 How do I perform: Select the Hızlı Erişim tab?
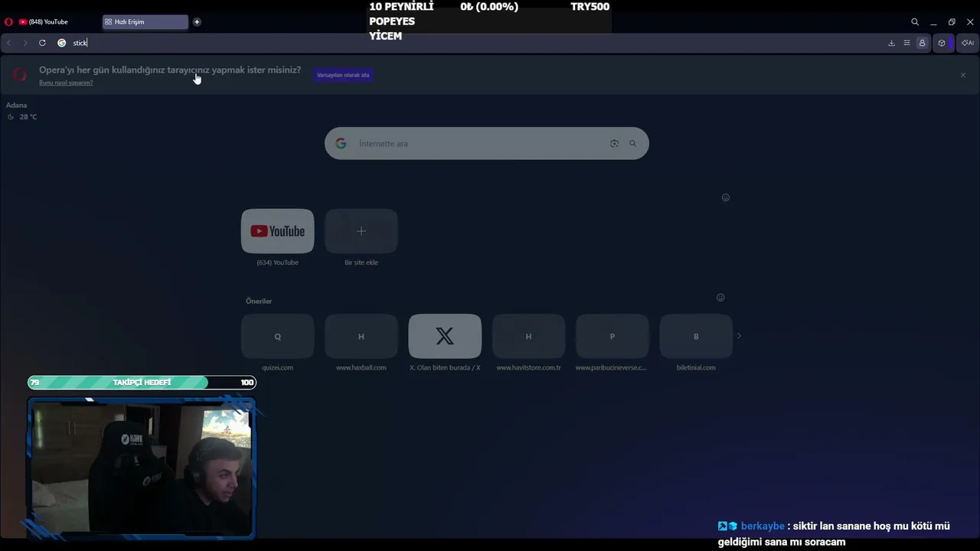coord(145,22)
